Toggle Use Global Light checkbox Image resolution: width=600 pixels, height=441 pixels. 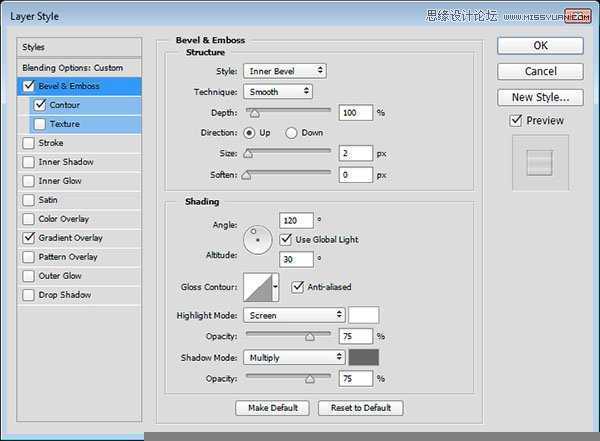(286, 240)
